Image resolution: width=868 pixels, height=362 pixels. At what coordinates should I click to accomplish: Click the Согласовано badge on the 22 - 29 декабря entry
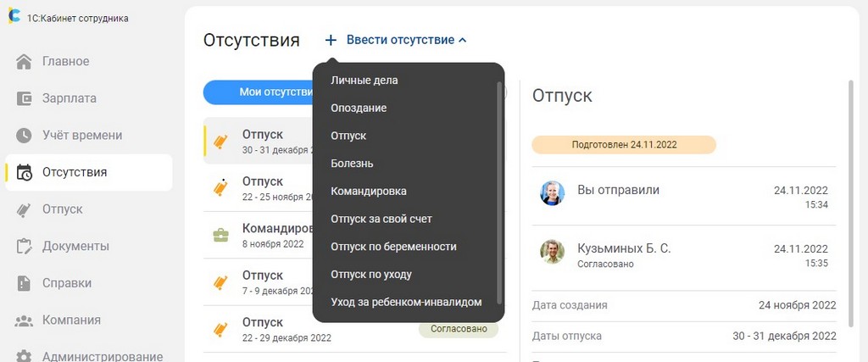pyautogui.click(x=459, y=329)
